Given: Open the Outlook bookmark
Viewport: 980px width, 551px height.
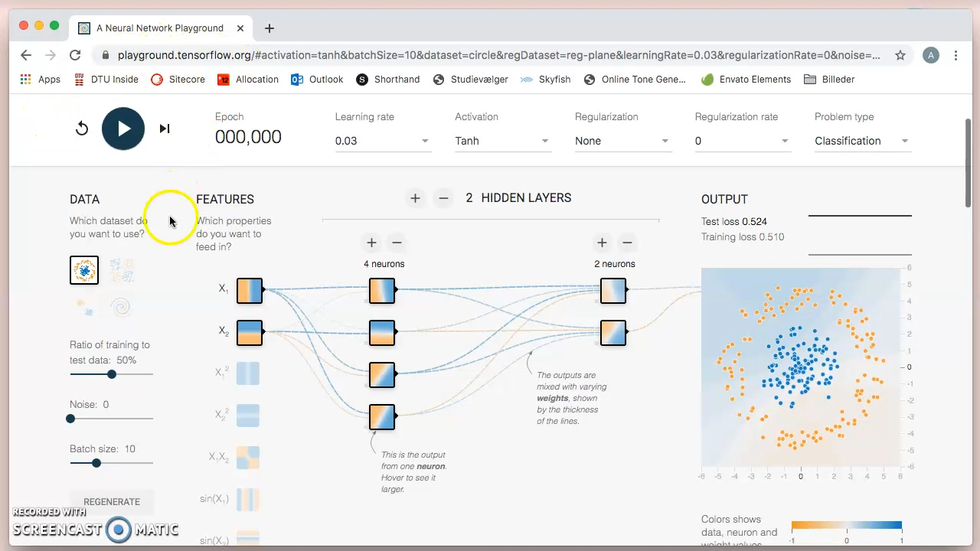Looking at the screenshot, I should tap(317, 80).
